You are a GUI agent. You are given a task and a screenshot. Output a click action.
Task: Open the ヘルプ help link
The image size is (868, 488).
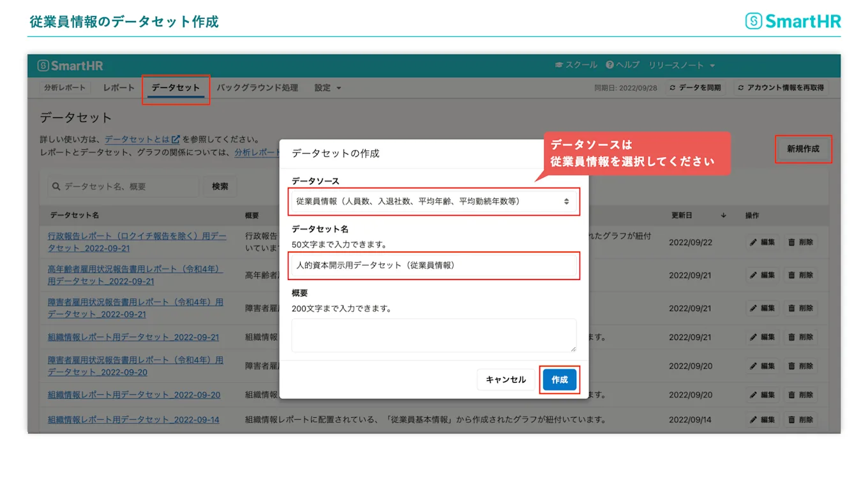[x=622, y=65]
